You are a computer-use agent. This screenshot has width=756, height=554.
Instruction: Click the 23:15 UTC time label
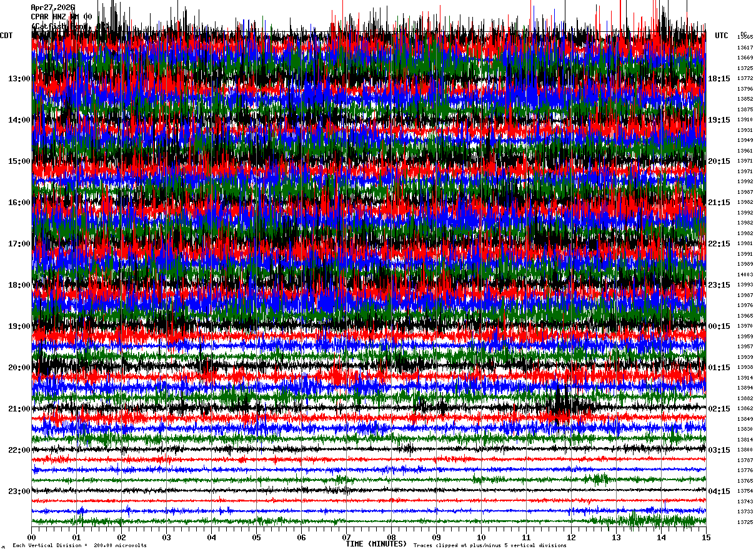point(719,285)
